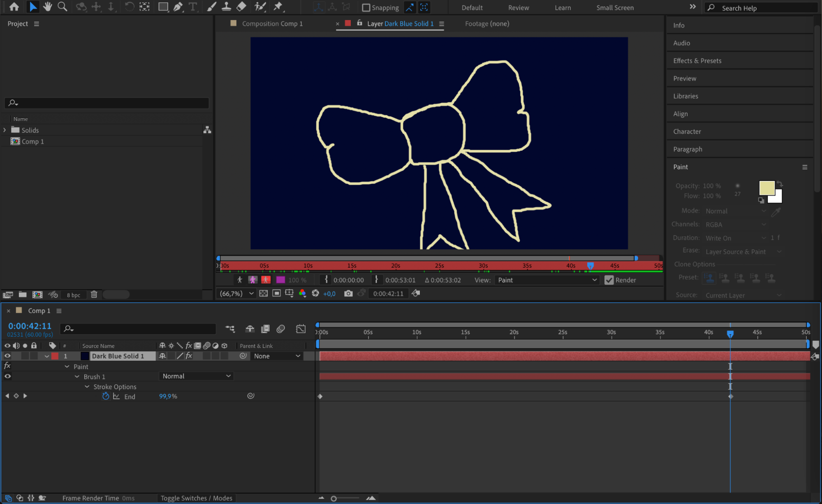Viewport: 822px width, 504px height.
Task: Click Toggle Switches / Modes button
Action: [196, 498]
